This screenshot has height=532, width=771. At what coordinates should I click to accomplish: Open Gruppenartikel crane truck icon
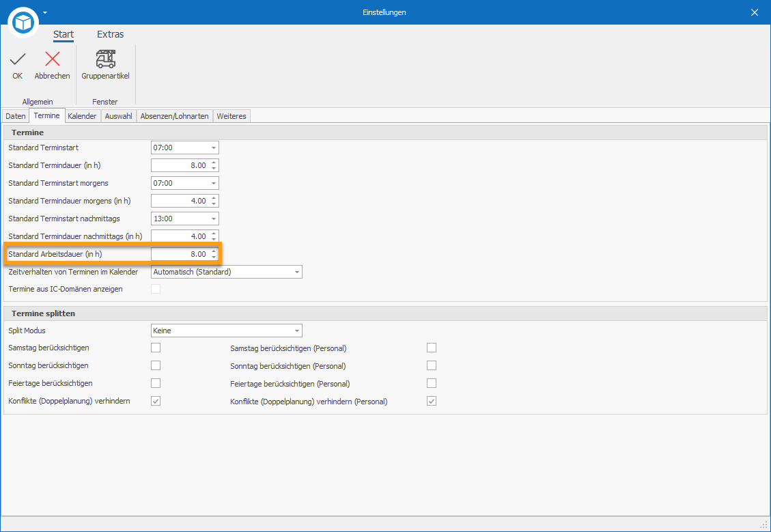coord(105,59)
